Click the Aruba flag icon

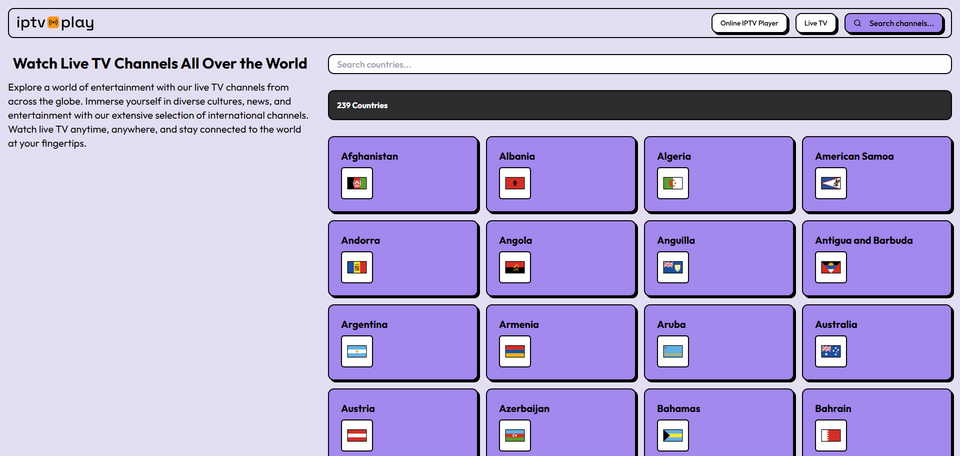[673, 351]
